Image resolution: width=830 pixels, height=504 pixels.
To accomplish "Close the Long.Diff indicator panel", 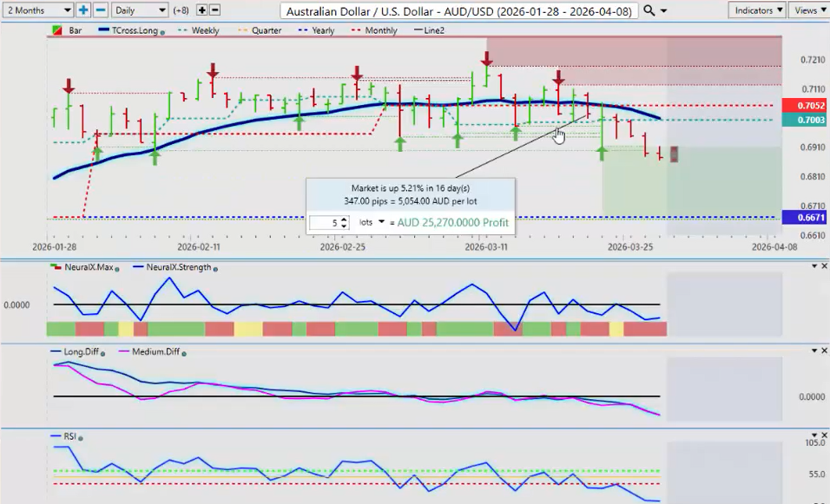I will click(x=824, y=350).
